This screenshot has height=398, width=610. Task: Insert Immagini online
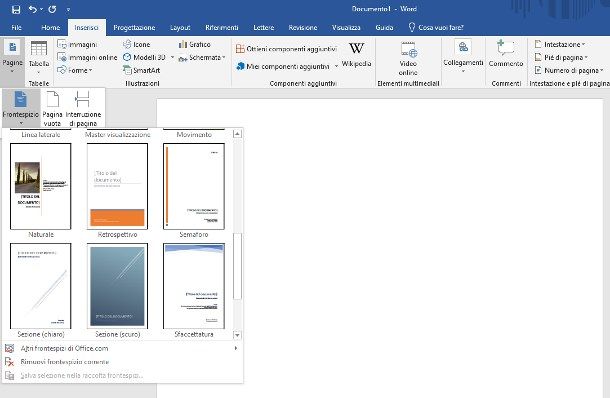click(x=87, y=57)
